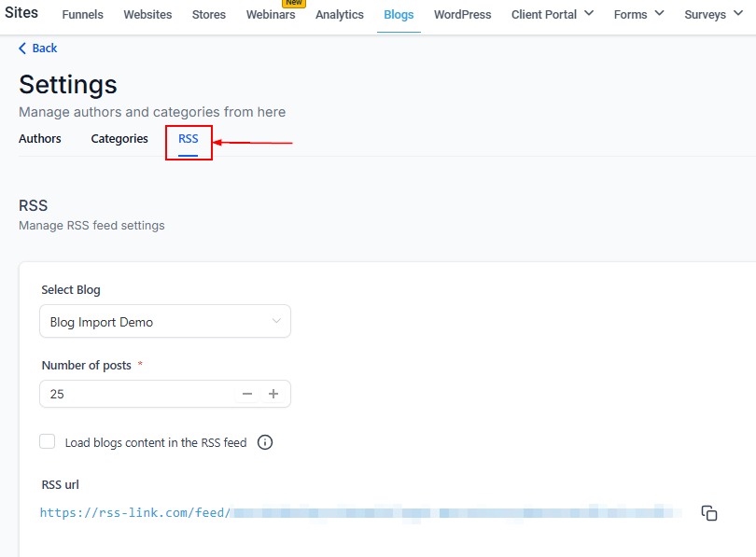Go back using the Back link

tap(38, 49)
